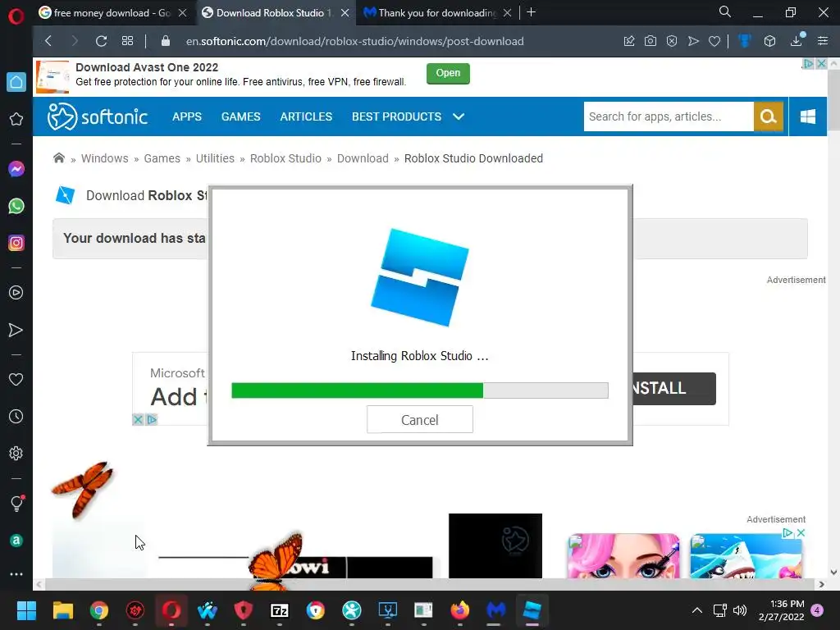840x630 pixels.
Task: Add page to bookmarks heart icon
Action: (x=714, y=41)
